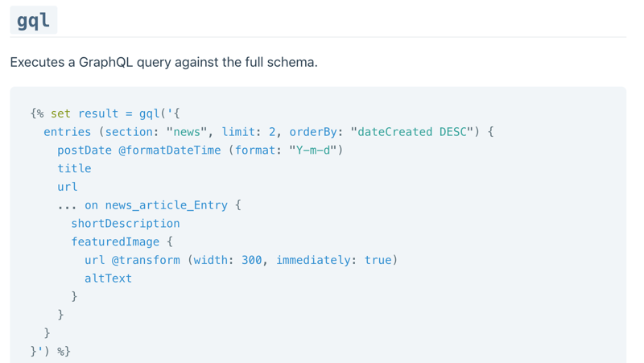
Task: Click the "@formatDateTime" directive
Action: (170, 151)
